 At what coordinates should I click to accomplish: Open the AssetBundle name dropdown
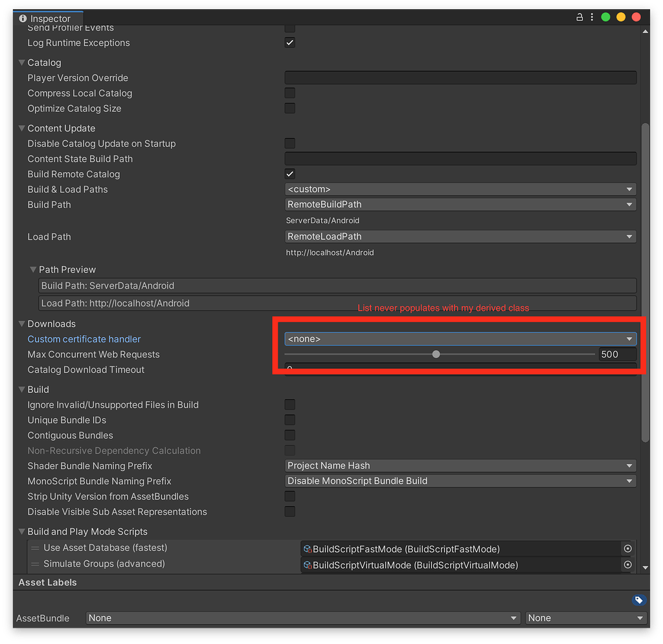[x=303, y=618]
